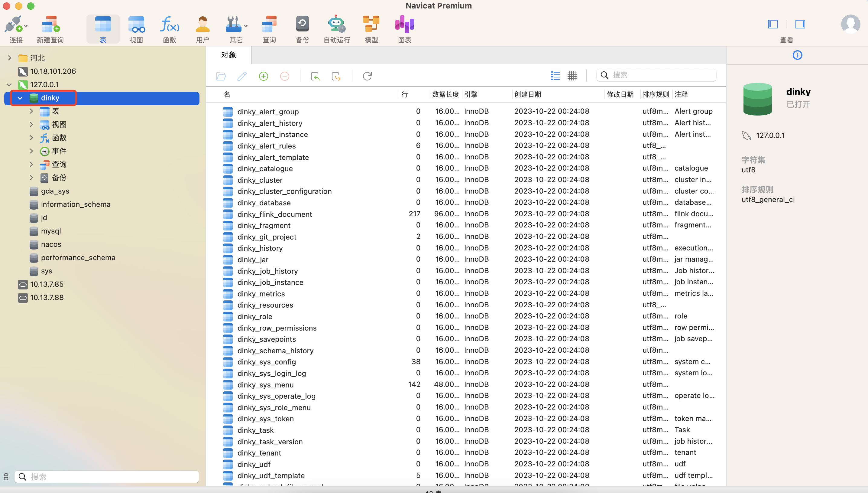Expand the 视图 node under dinky
The image size is (868, 493).
tap(31, 125)
